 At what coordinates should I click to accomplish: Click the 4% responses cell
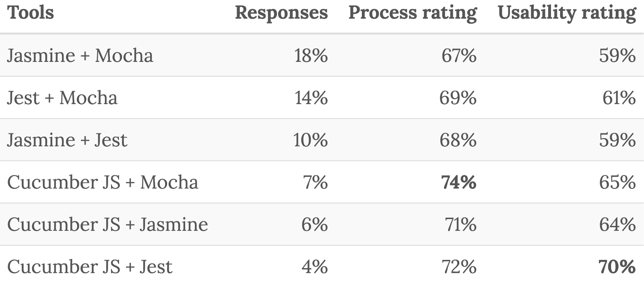pyautogui.click(x=314, y=267)
